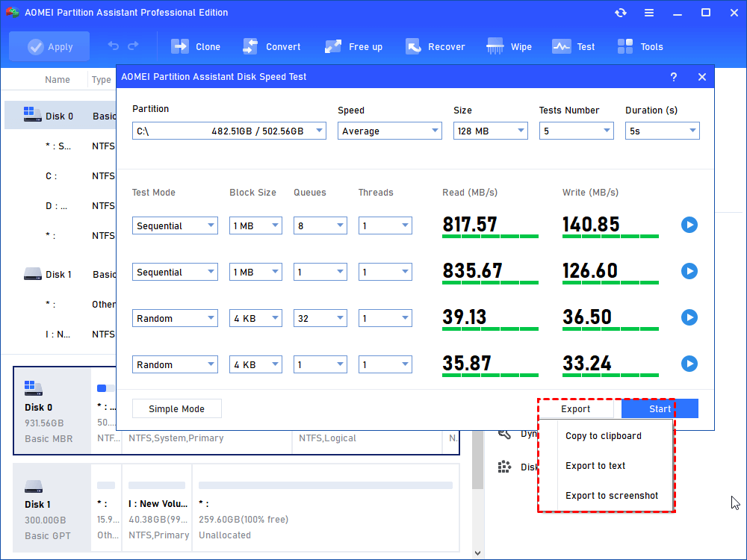Click the help question mark in dialog
The height and width of the screenshot is (560, 747).
coord(674,77)
